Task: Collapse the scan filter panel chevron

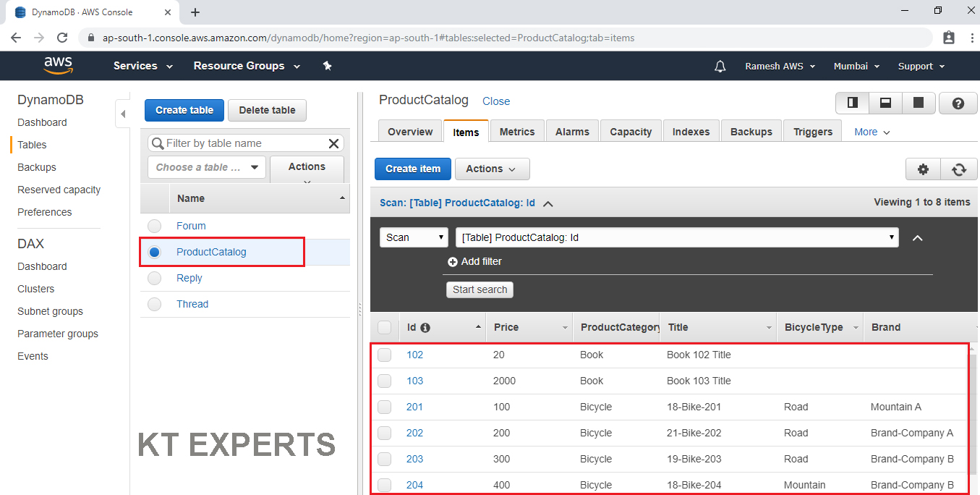Action: (x=918, y=238)
